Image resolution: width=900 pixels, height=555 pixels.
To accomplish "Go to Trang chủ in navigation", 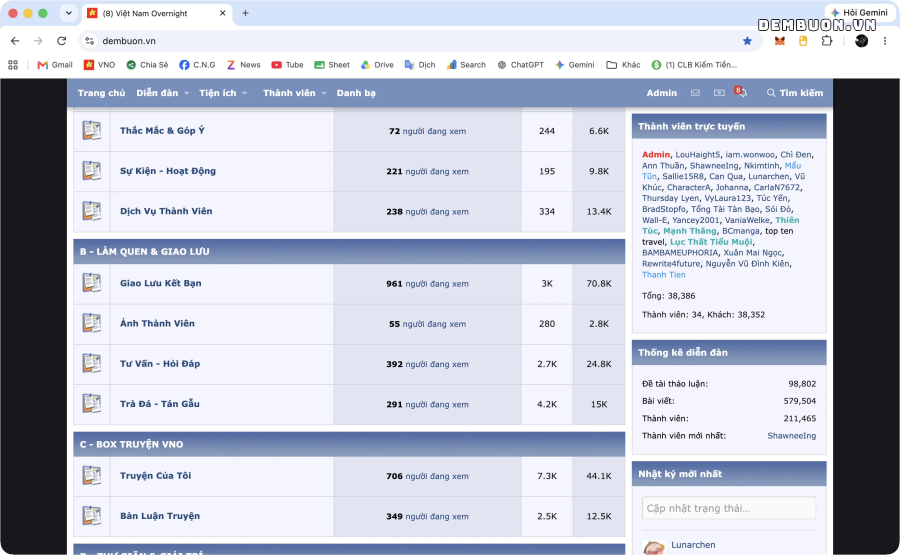I will (101, 93).
